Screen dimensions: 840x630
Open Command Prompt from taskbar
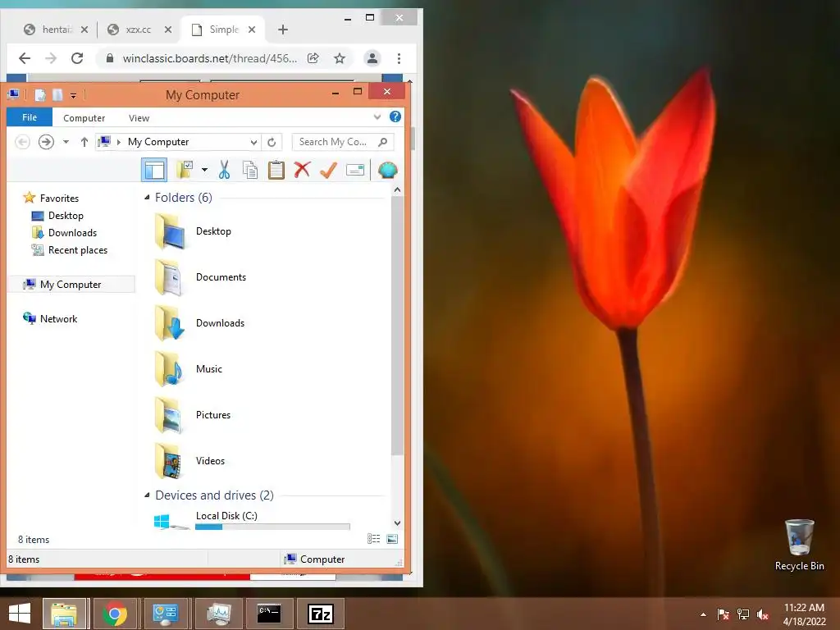pyautogui.click(x=269, y=614)
